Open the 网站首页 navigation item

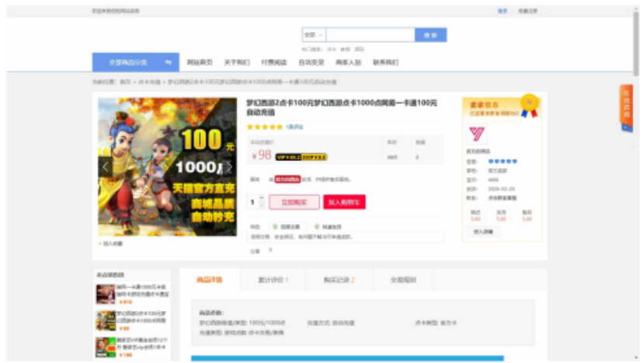tap(200, 62)
